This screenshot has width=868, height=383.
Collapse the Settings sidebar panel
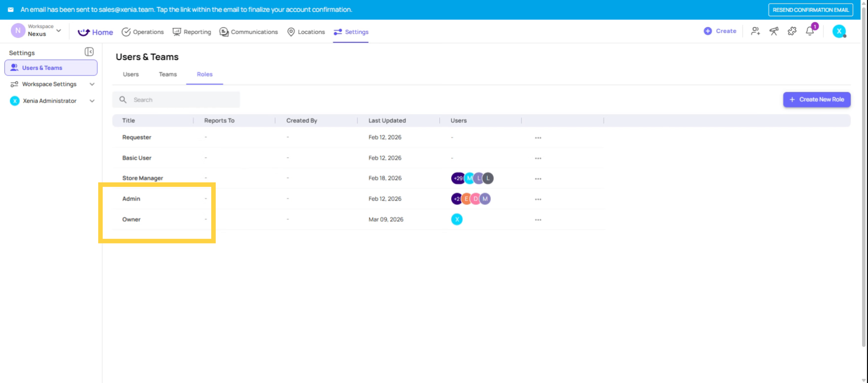(x=89, y=52)
